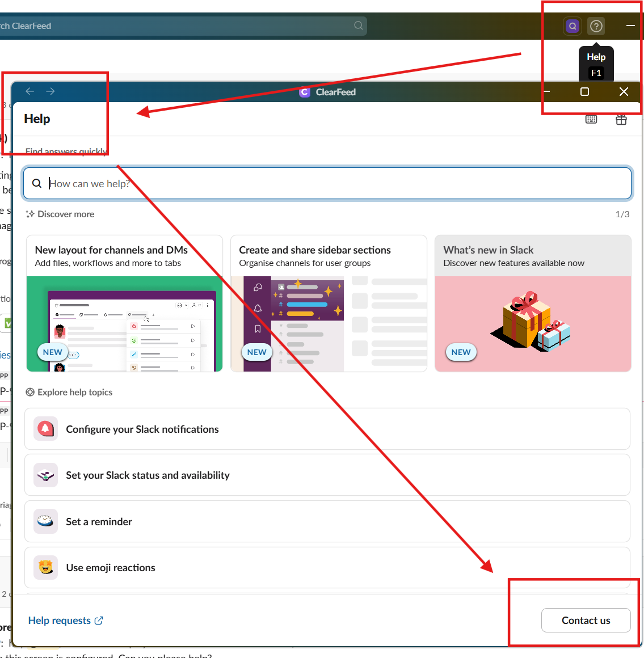This screenshot has height=658, width=644.
Task: Go back with the left arrow
Action: (30, 91)
